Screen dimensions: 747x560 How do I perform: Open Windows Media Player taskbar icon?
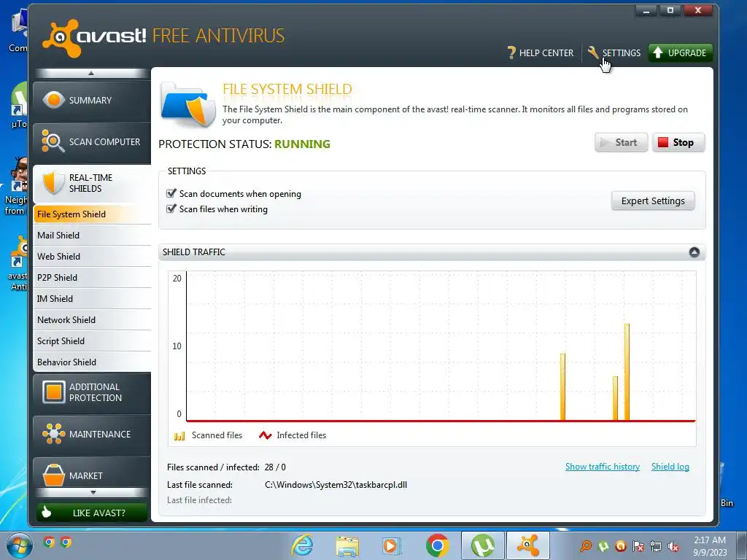(x=391, y=546)
